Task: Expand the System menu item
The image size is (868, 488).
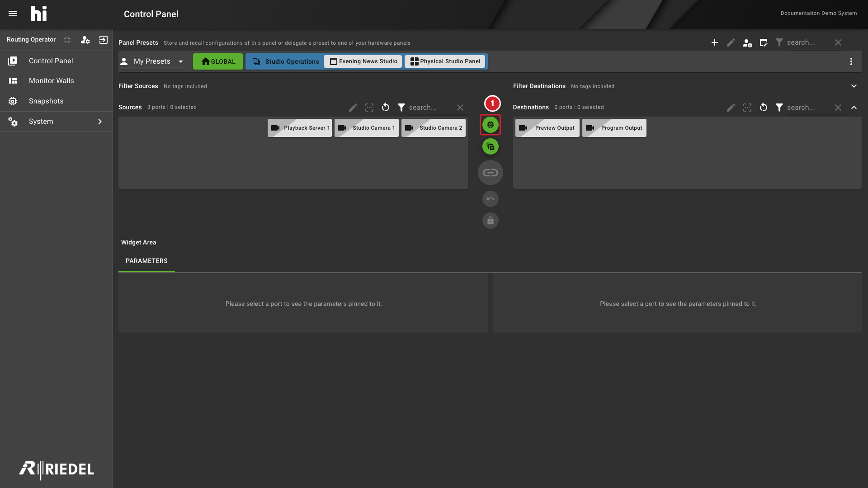Action: coord(56,122)
